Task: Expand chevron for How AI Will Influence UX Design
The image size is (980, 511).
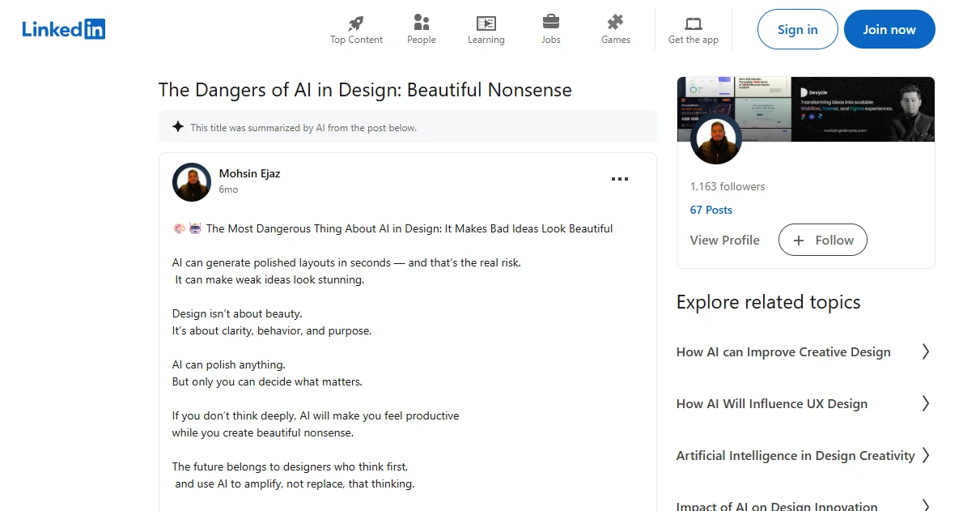Action: pos(926,403)
